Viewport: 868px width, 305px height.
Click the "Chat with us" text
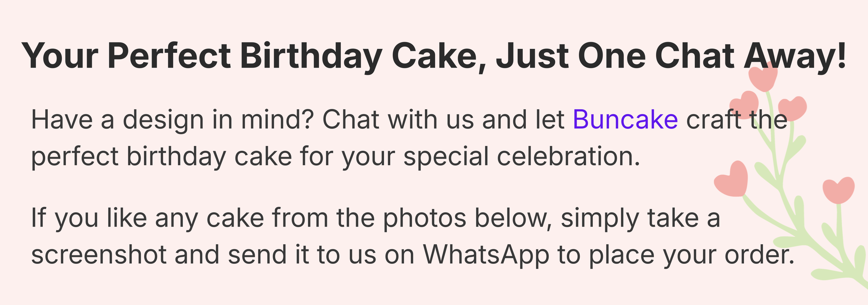[x=398, y=120]
